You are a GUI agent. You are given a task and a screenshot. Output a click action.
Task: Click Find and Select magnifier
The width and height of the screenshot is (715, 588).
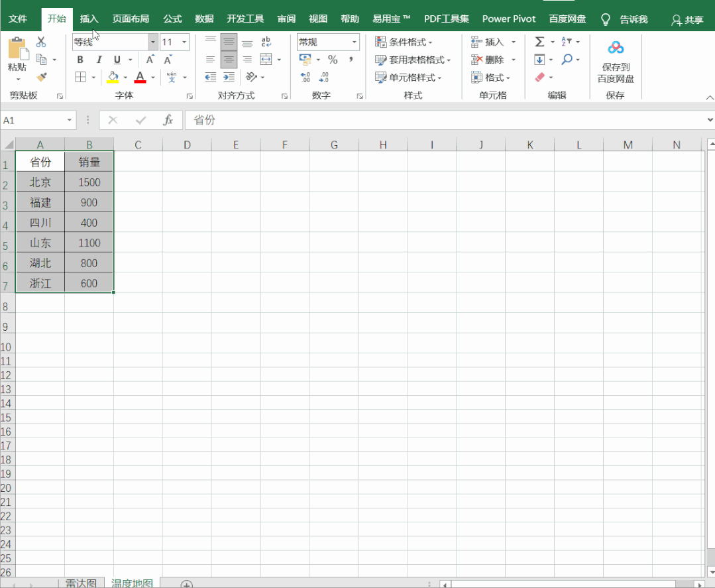567,59
